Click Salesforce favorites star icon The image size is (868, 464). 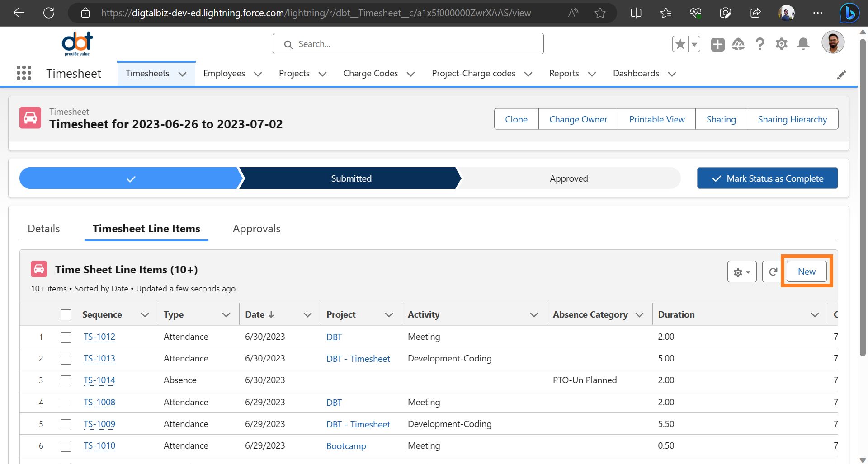tap(680, 44)
